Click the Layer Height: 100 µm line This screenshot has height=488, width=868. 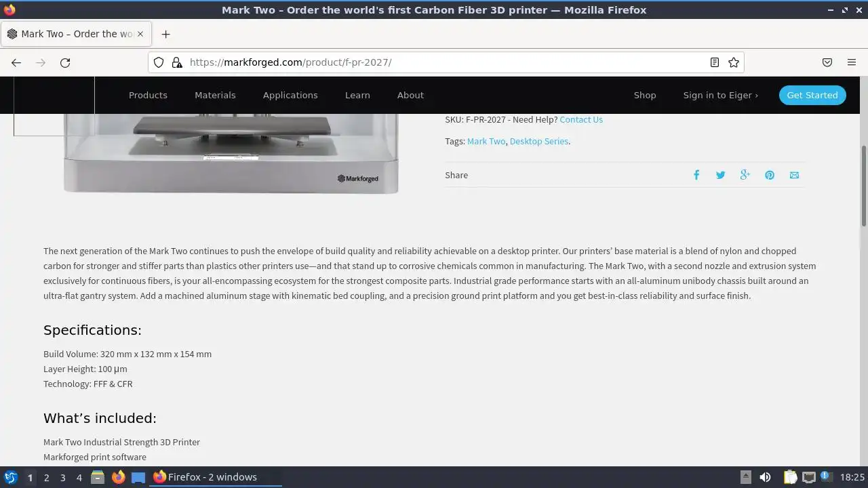tap(85, 369)
